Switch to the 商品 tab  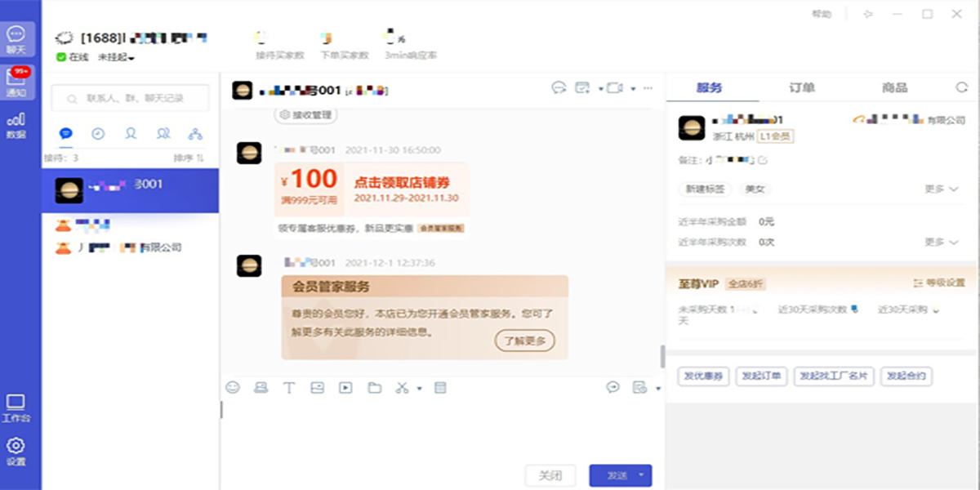(895, 87)
